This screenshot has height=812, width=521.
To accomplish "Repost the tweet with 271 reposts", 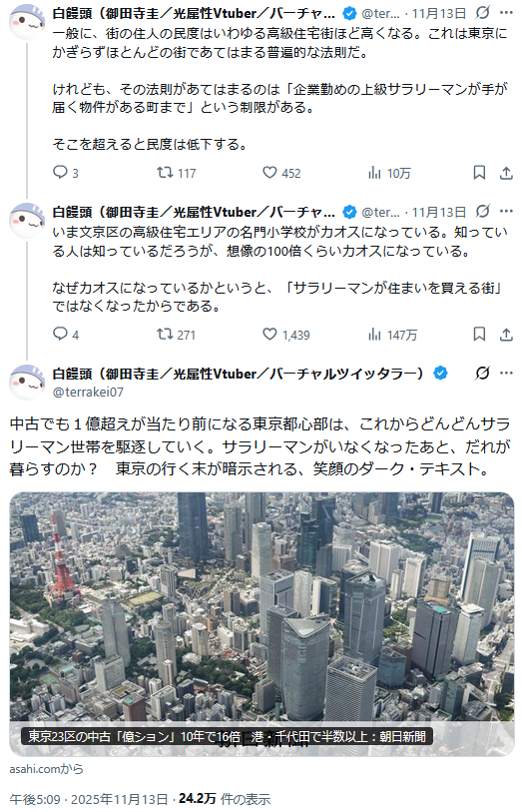I will point(177,334).
